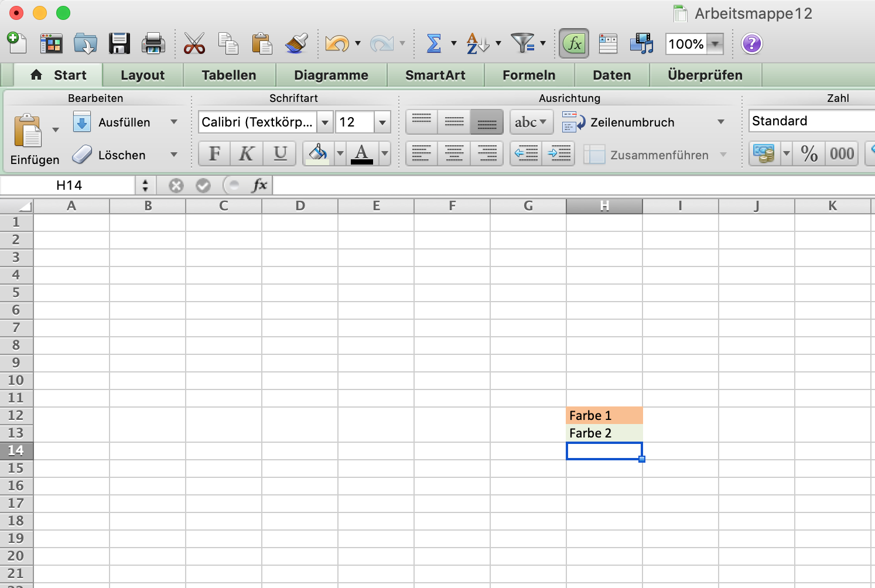Expand the Ausfüllen options arrow
The height and width of the screenshot is (588, 875).
click(x=174, y=122)
